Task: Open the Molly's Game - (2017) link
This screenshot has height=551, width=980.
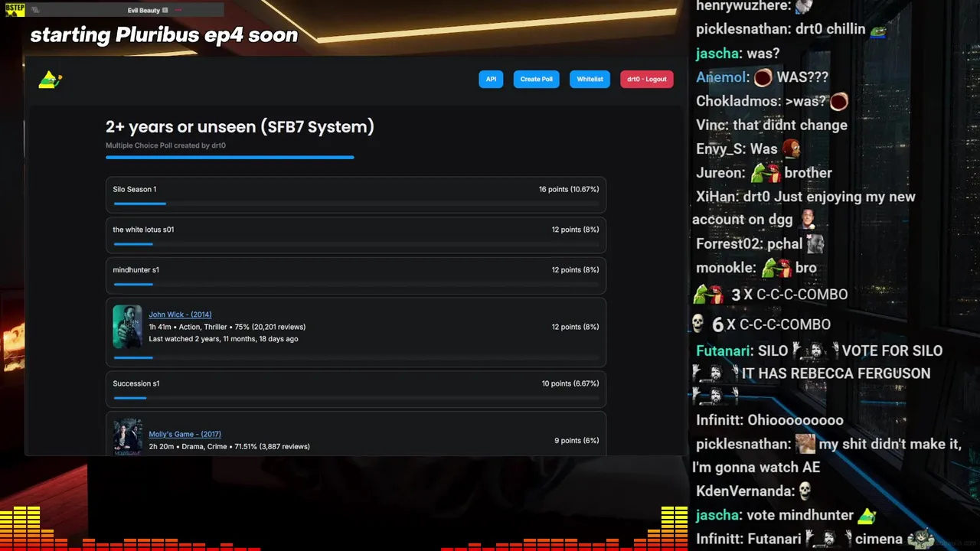Action: [185, 434]
